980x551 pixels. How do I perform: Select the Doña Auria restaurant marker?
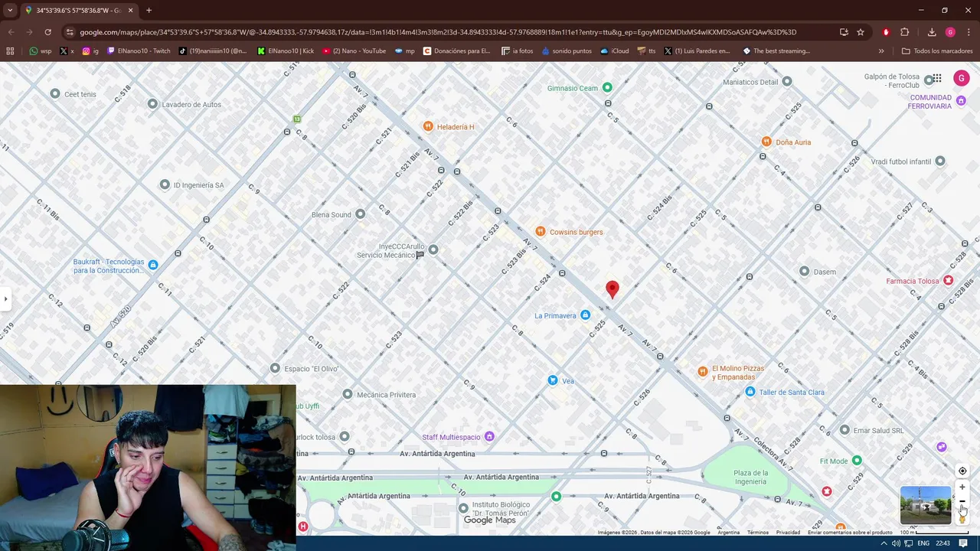pyautogui.click(x=766, y=142)
